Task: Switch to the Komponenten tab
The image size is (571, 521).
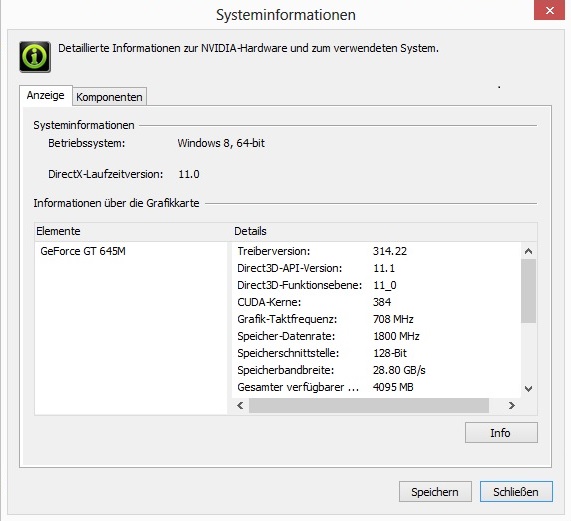Action: (109, 97)
